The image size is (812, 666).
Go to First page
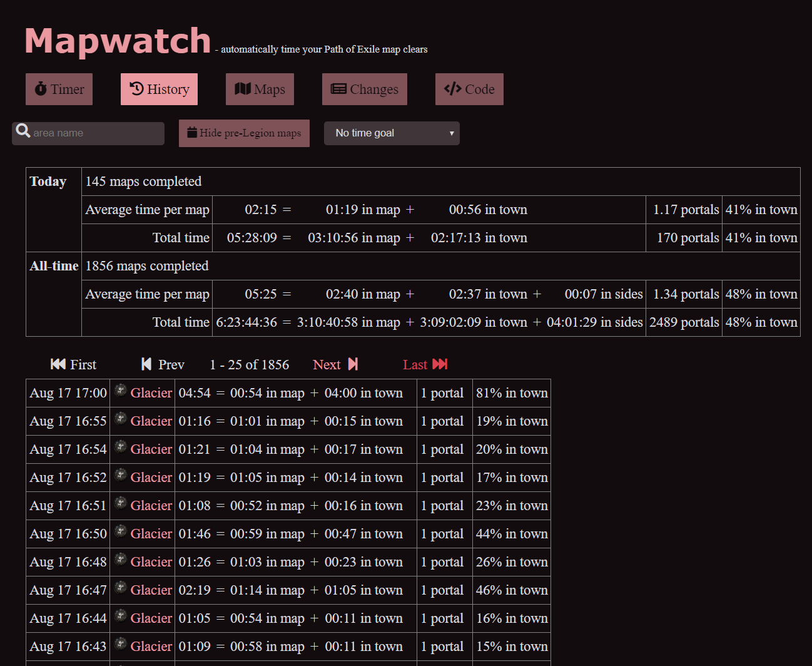tap(73, 364)
